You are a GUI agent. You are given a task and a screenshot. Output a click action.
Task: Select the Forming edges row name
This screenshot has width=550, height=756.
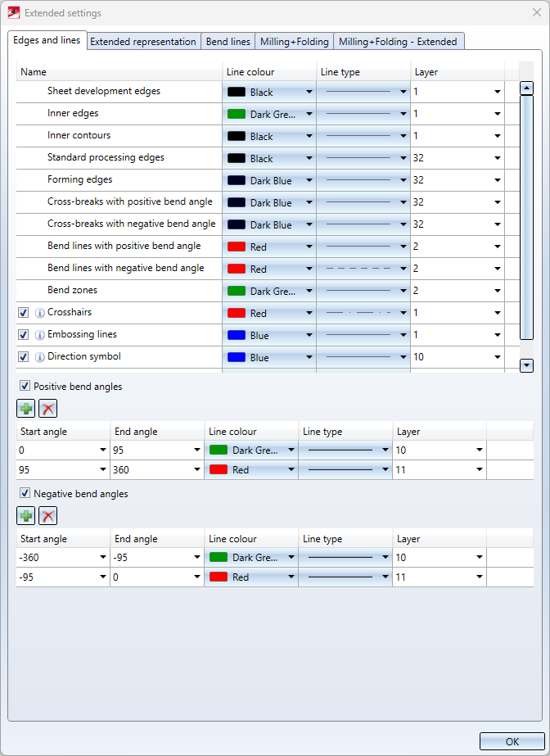tap(80, 179)
